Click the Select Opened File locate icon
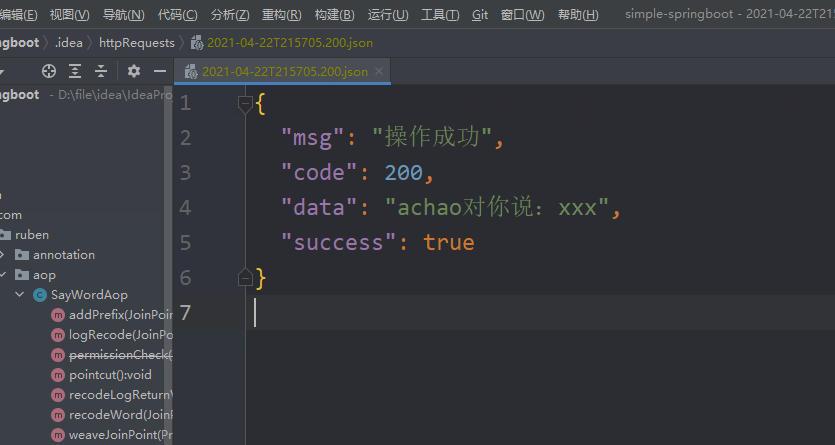This screenshot has width=835, height=445. (48, 71)
